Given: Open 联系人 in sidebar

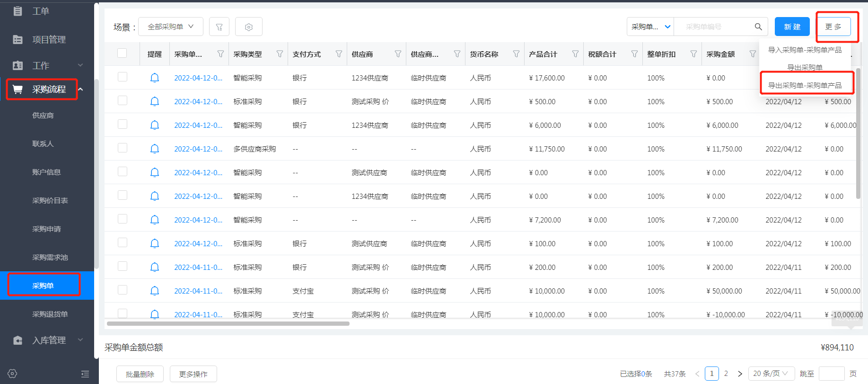Looking at the screenshot, I should [43, 144].
